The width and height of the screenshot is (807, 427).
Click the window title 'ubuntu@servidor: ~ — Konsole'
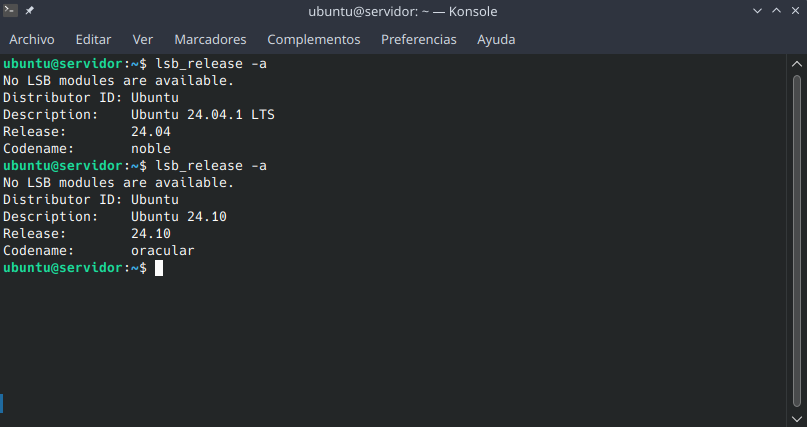tap(402, 11)
